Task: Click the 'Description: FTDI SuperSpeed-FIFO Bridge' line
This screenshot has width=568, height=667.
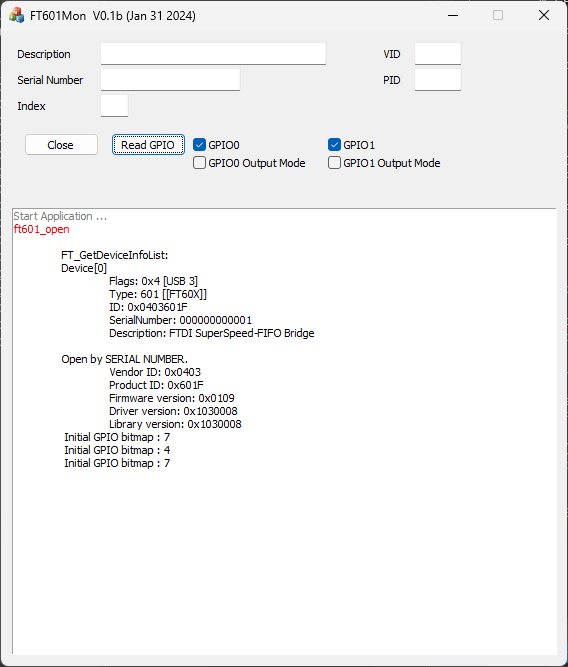Action: 211,333
